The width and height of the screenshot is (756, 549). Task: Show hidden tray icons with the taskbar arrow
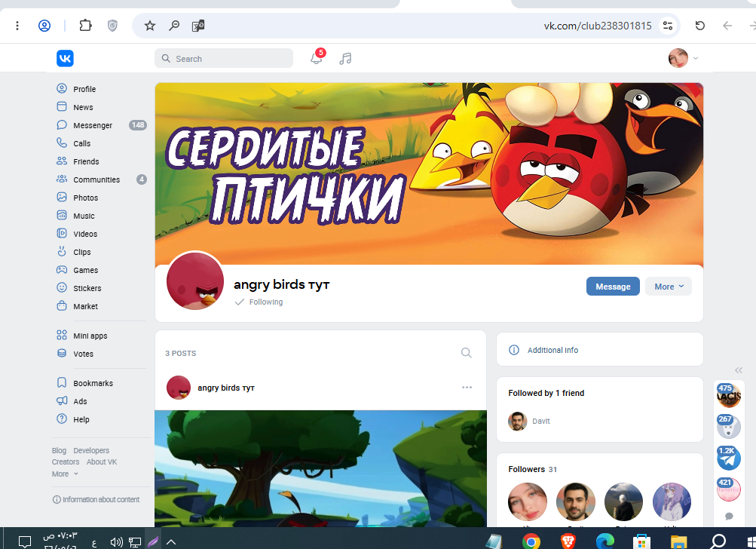170,542
